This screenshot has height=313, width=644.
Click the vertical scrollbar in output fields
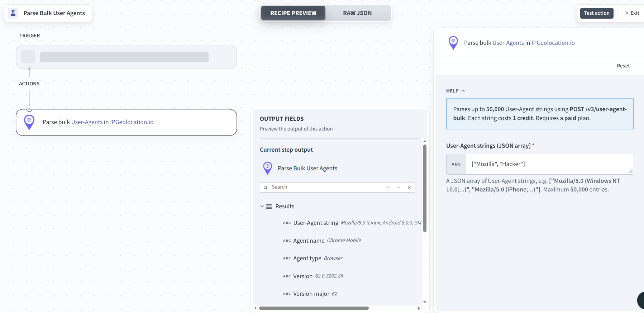coord(425,188)
